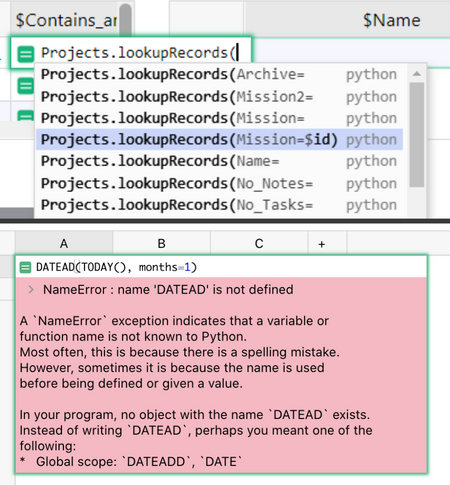450x485 pixels.
Task: Select column A header
Action: pos(64,244)
